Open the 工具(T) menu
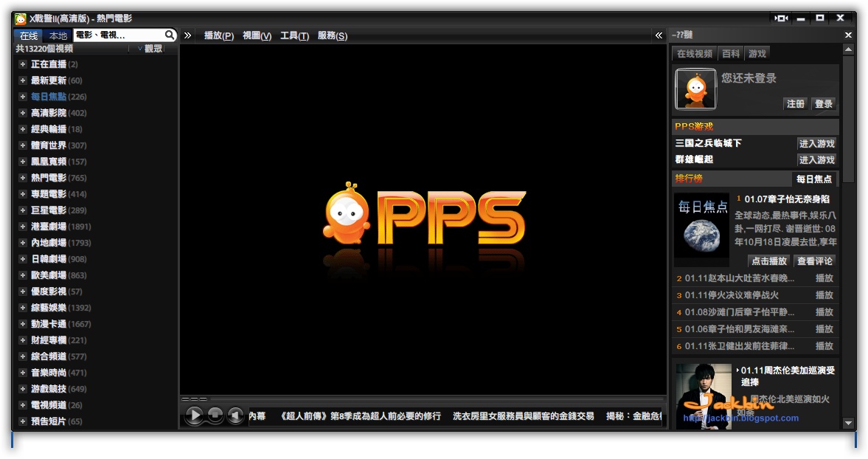868x459 pixels. click(x=294, y=35)
